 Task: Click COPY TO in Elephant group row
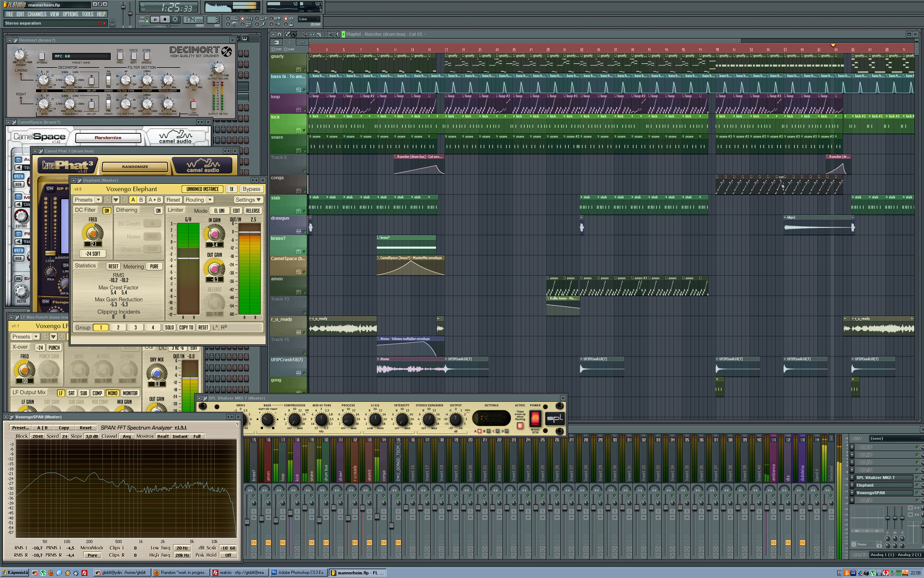coord(186,327)
